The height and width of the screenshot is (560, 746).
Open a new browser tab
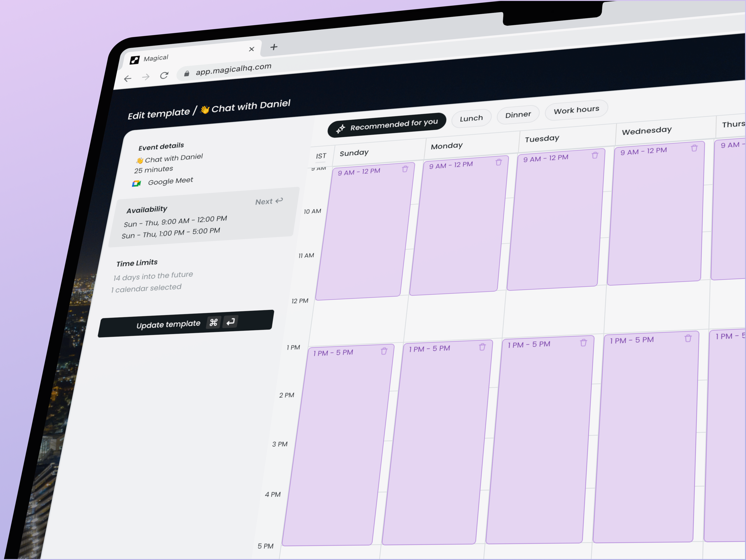click(274, 47)
